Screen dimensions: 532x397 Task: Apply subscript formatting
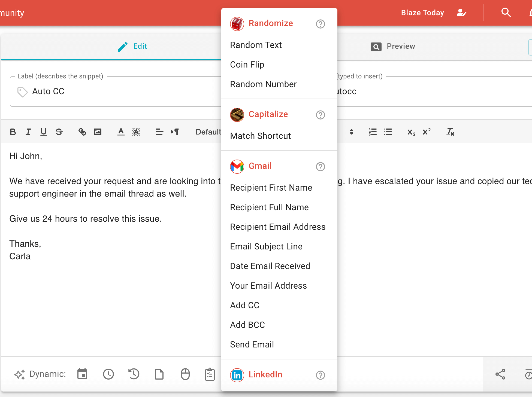click(411, 132)
